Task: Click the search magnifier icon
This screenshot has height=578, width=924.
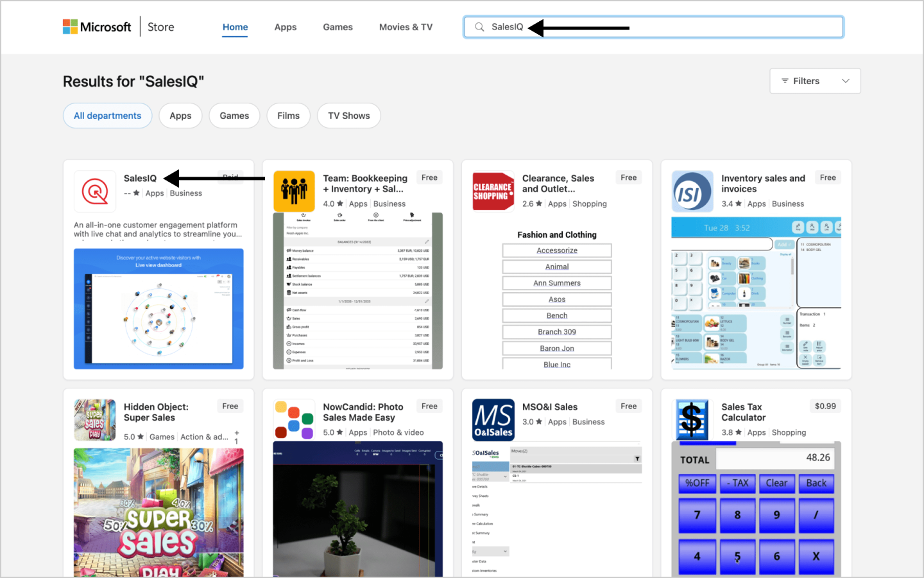Action: click(x=479, y=27)
